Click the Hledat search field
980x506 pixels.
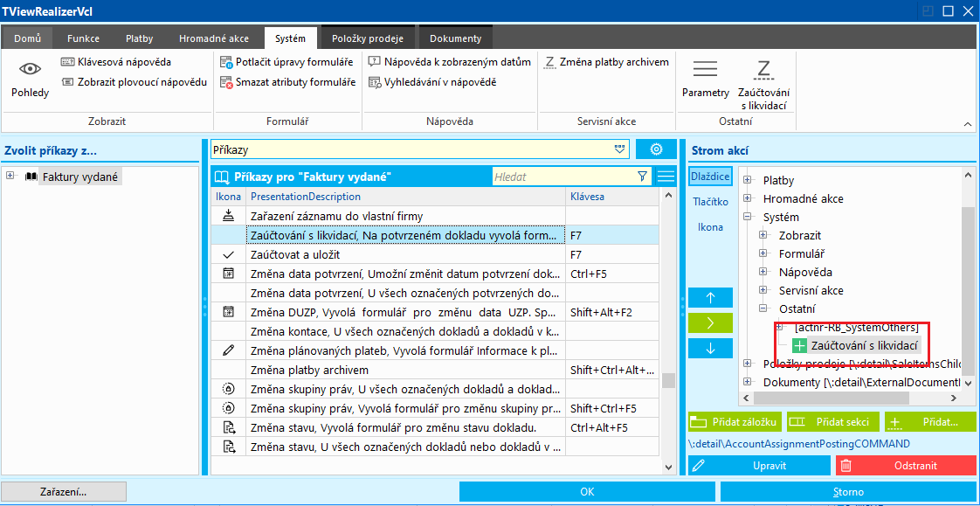562,177
